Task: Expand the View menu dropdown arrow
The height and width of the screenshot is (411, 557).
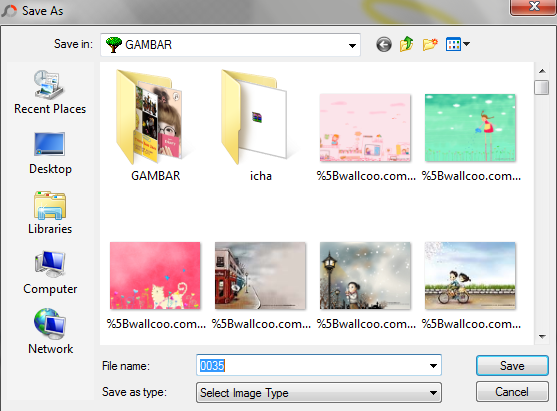Action: click(x=467, y=44)
